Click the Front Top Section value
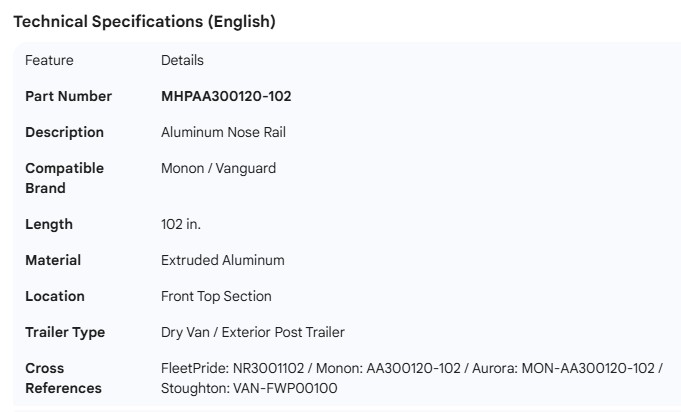681x412 pixels. (216, 296)
